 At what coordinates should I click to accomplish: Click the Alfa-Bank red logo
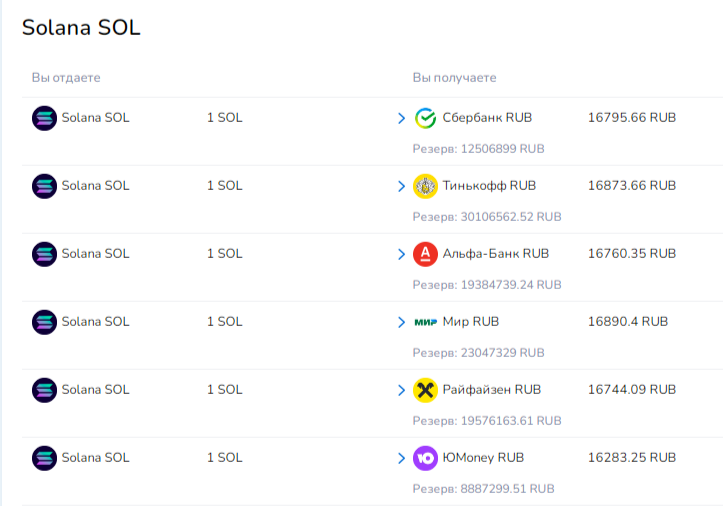click(x=425, y=254)
